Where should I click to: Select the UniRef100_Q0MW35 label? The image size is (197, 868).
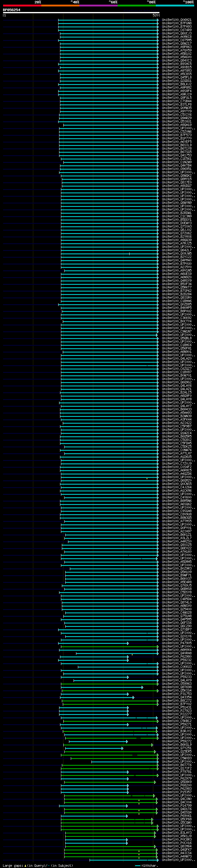coord(177,108)
